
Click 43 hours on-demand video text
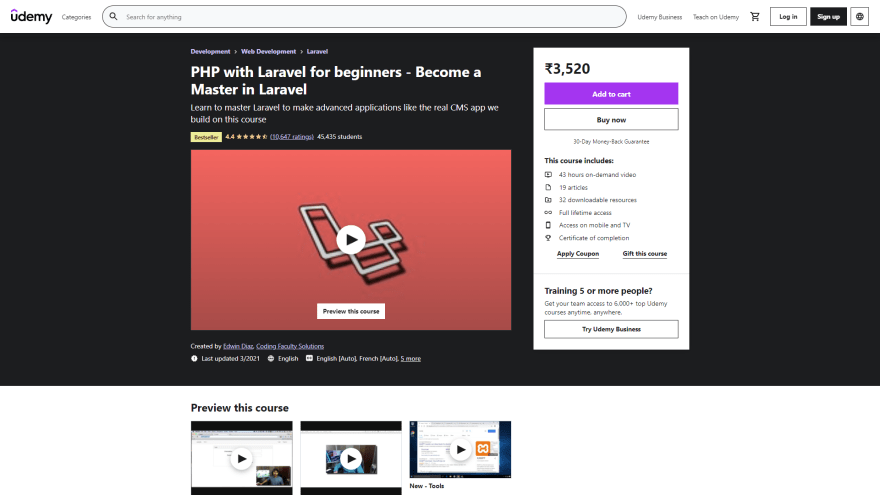point(597,175)
